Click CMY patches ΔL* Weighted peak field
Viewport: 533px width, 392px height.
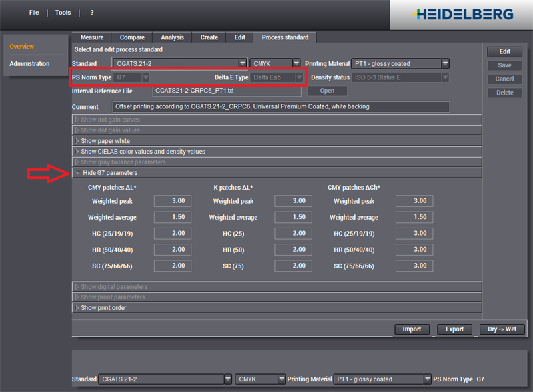point(173,201)
